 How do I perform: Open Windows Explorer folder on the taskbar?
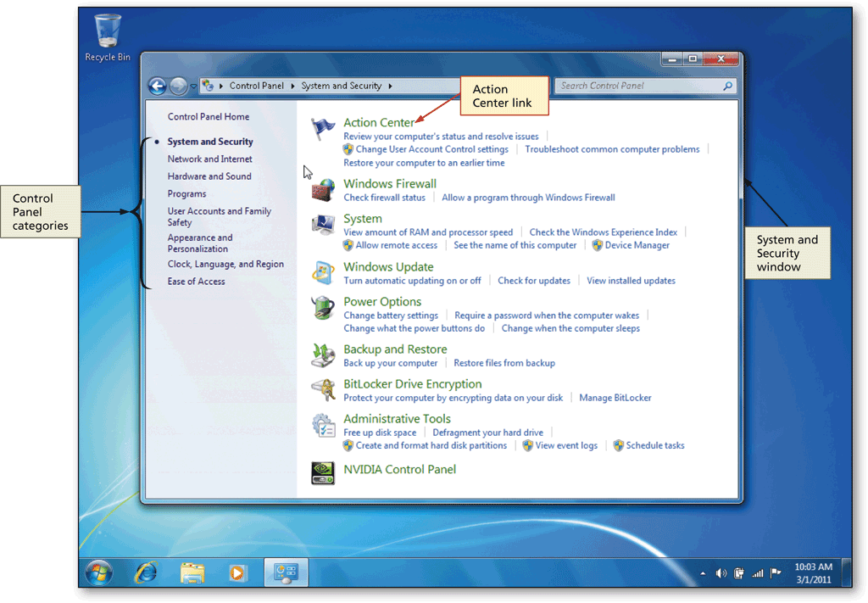192,573
